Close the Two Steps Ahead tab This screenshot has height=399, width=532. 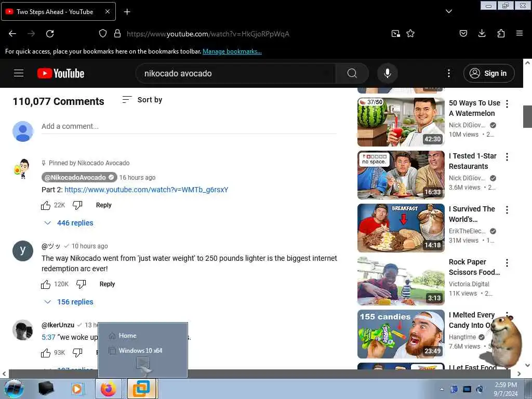click(107, 11)
